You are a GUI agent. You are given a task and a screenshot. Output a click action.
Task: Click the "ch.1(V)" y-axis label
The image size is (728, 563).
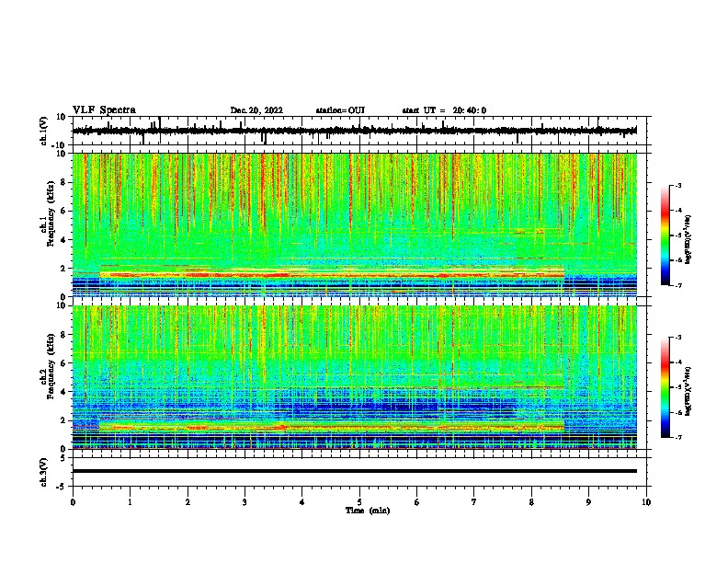pyautogui.click(x=44, y=131)
